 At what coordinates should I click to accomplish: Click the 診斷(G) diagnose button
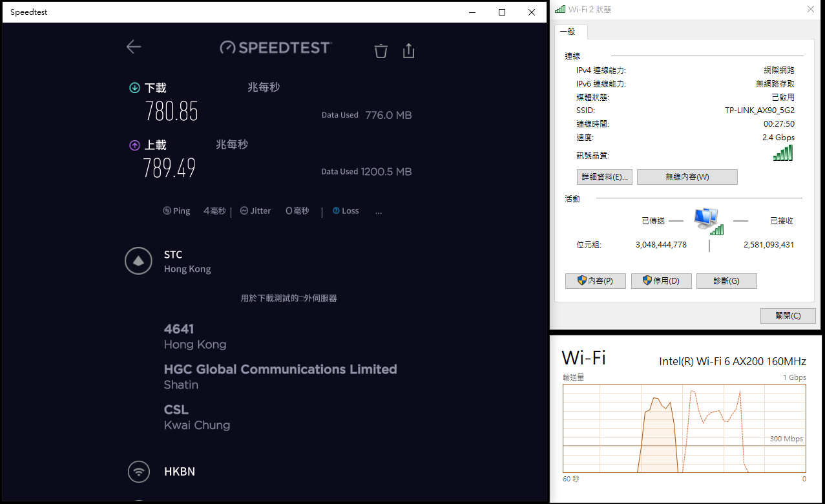[x=727, y=281]
